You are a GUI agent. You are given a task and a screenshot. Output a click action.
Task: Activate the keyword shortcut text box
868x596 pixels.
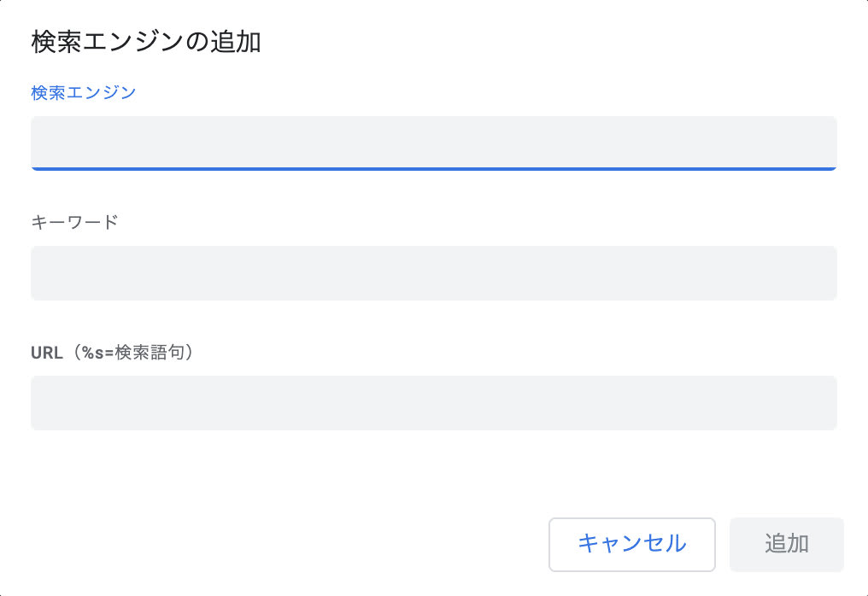(433, 273)
